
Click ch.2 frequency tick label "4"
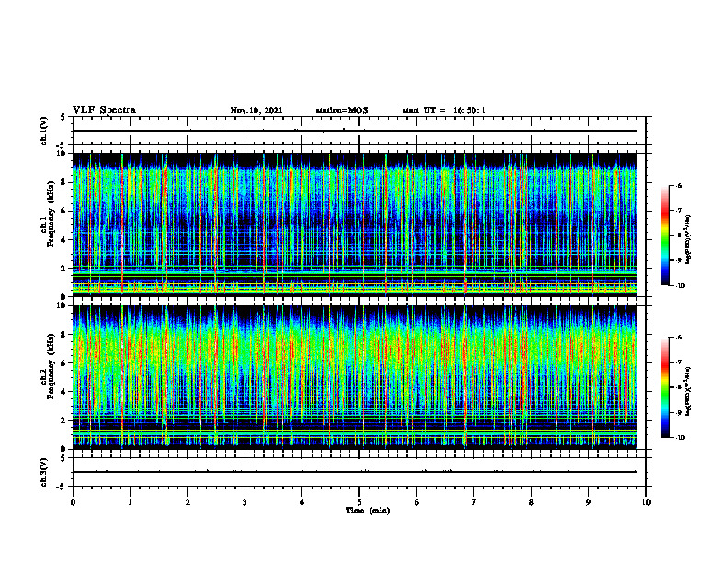click(x=65, y=392)
